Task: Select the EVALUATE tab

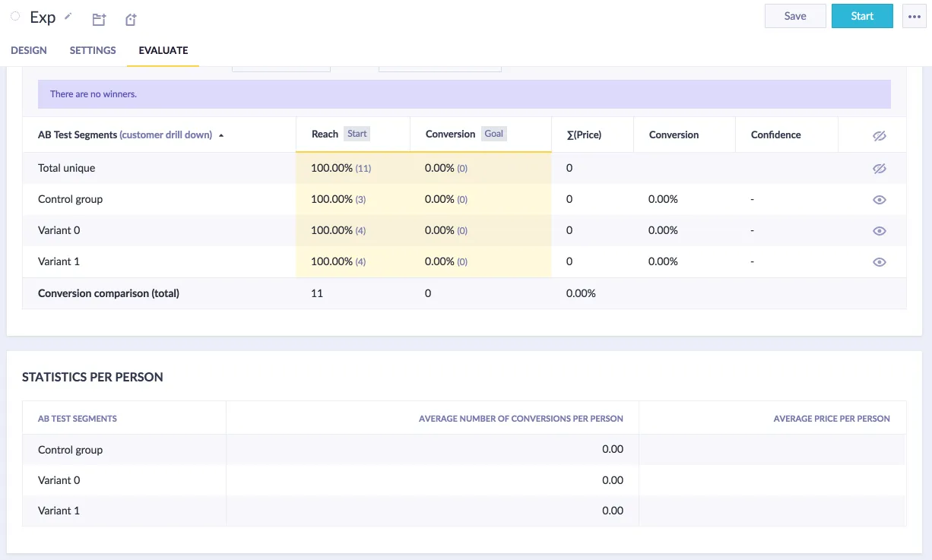Action: [163, 50]
